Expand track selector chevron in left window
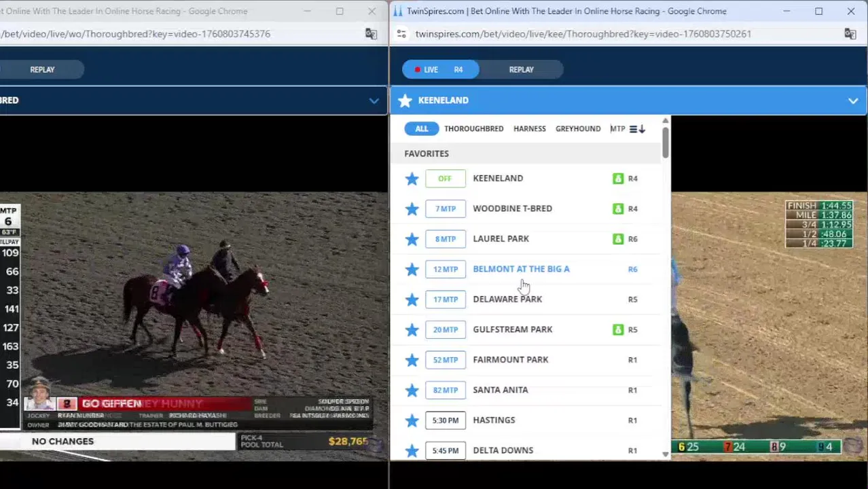The width and height of the screenshot is (868, 489). [x=374, y=101]
